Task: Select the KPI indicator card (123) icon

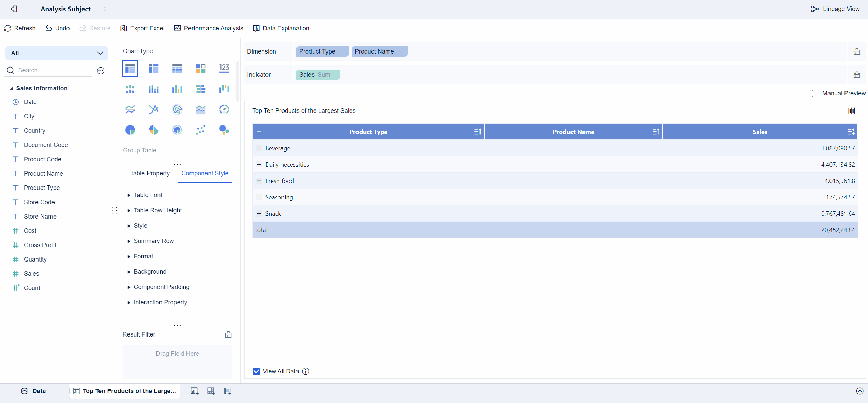Action: (224, 69)
